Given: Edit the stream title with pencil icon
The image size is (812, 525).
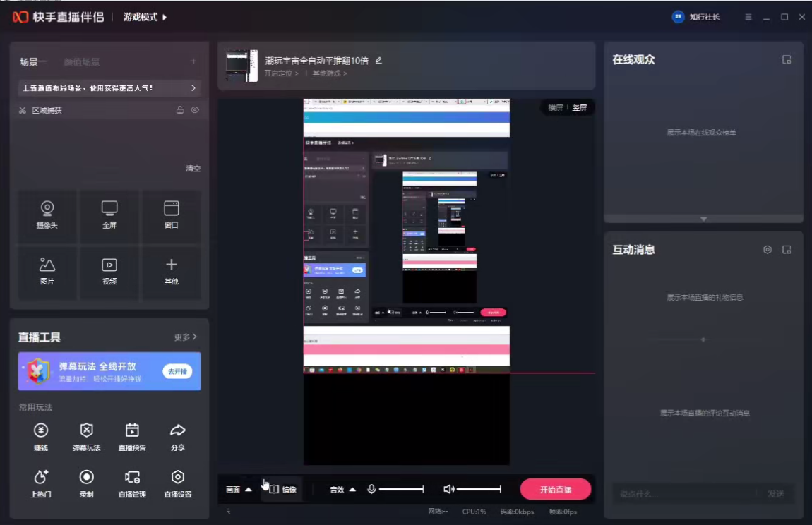Looking at the screenshot, I should [378, 61].
